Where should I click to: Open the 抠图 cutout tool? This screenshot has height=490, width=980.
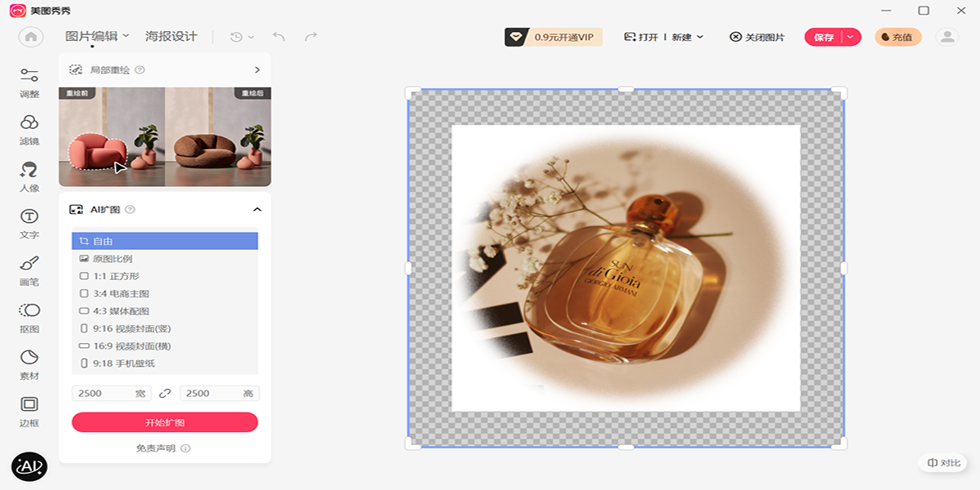tap(29, 317)
